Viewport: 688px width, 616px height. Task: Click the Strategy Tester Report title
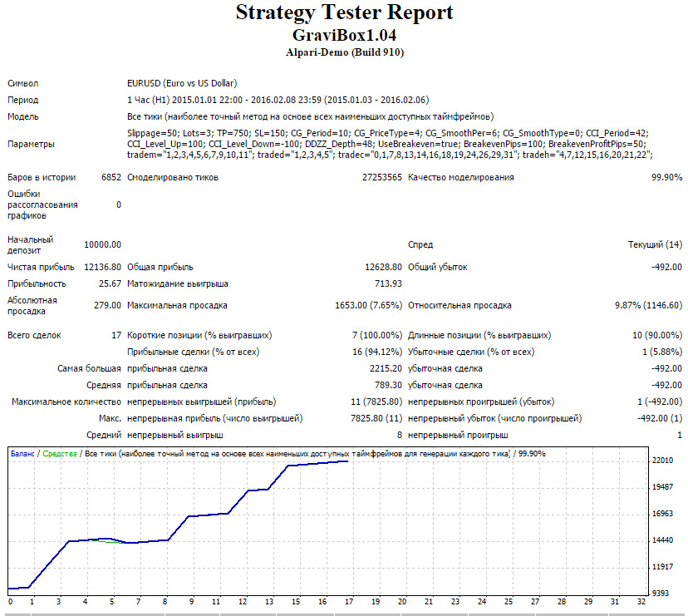345,12
